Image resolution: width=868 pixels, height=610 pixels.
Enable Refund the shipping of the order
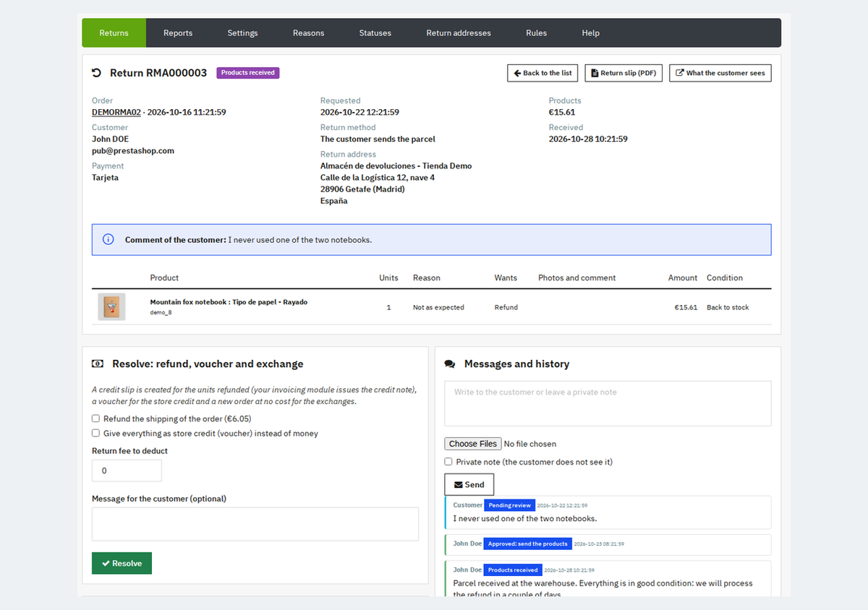95,418
